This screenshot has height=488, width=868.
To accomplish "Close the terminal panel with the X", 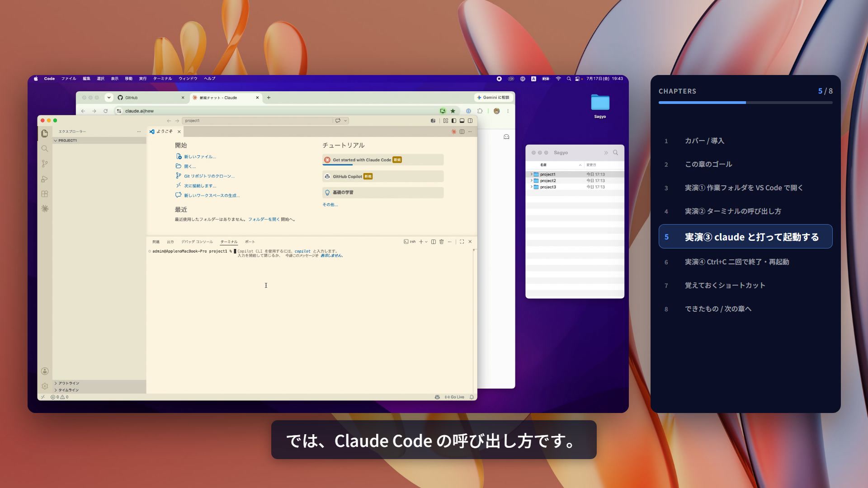I will (470, 242).
